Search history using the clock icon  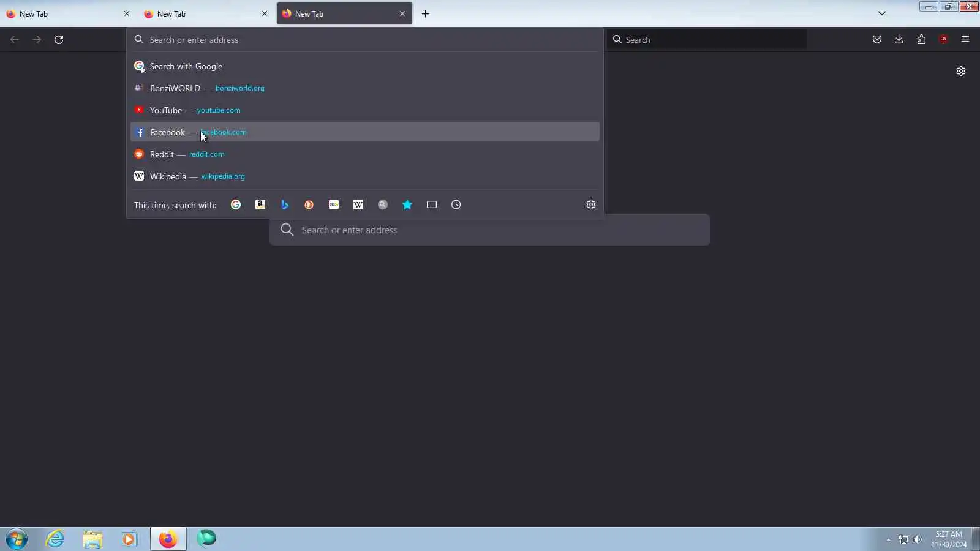(456, 204)
